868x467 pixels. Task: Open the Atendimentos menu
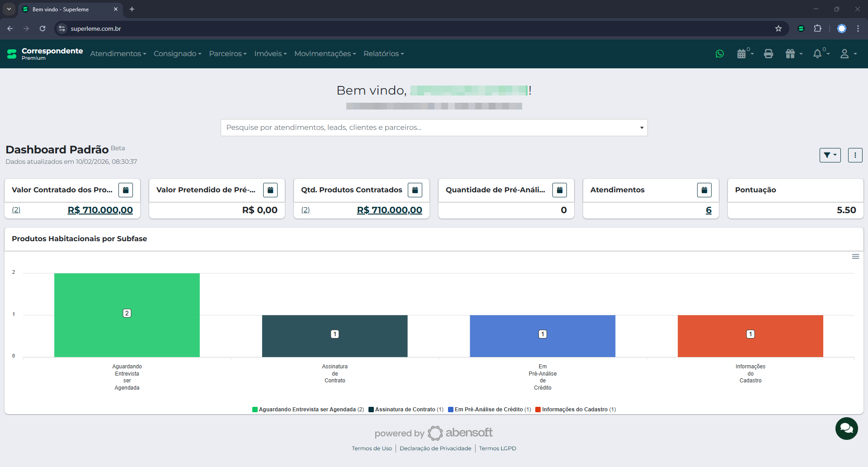click(118, 53)
